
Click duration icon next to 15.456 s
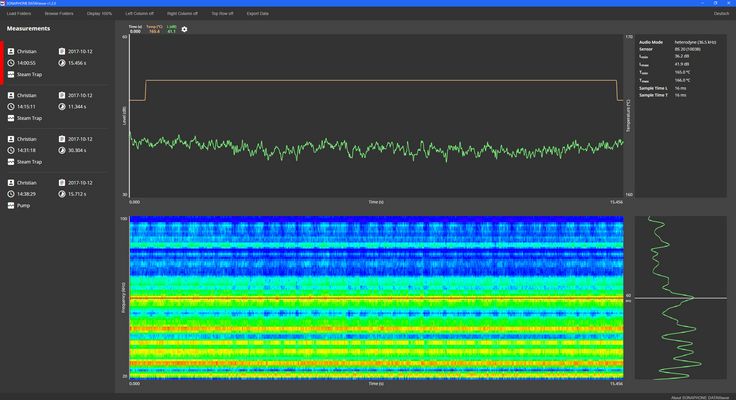62,62
